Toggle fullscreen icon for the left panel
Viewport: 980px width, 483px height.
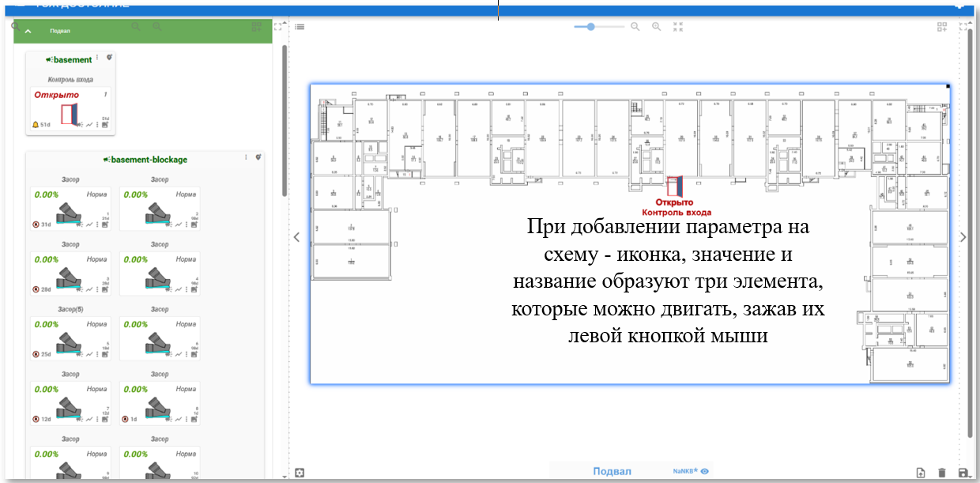[277, 26]
